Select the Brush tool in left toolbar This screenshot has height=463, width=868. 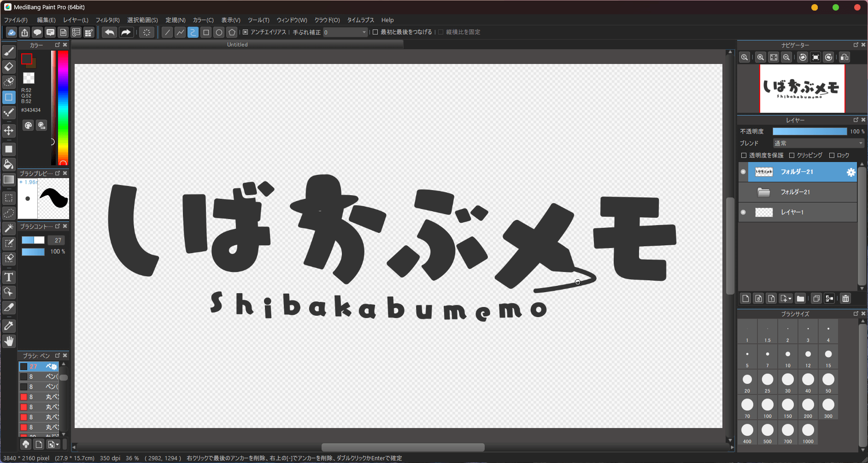click(9, 52)
